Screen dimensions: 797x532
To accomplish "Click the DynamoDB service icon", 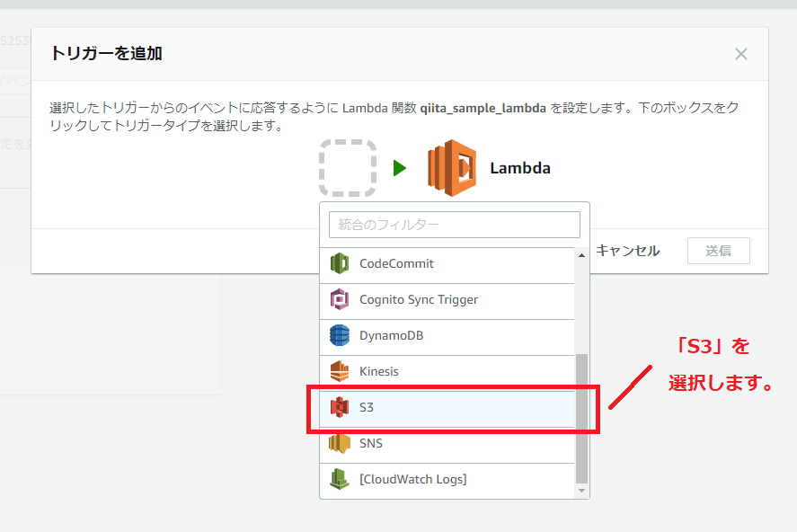I will 338,334.
